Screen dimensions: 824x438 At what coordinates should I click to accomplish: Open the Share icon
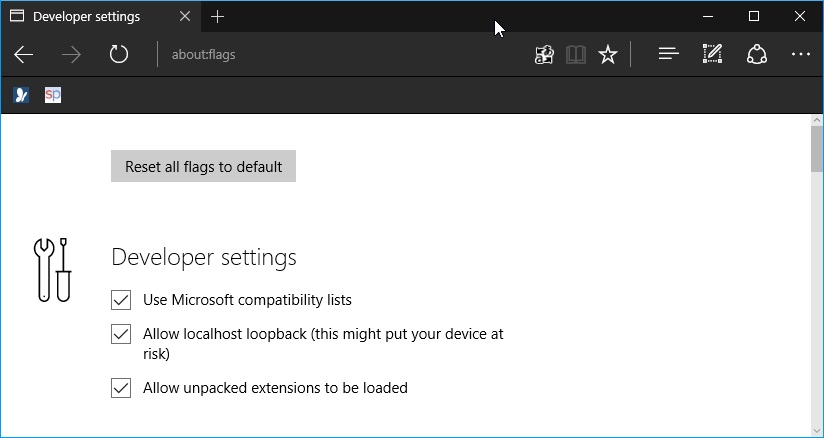[x=756, y=54]
